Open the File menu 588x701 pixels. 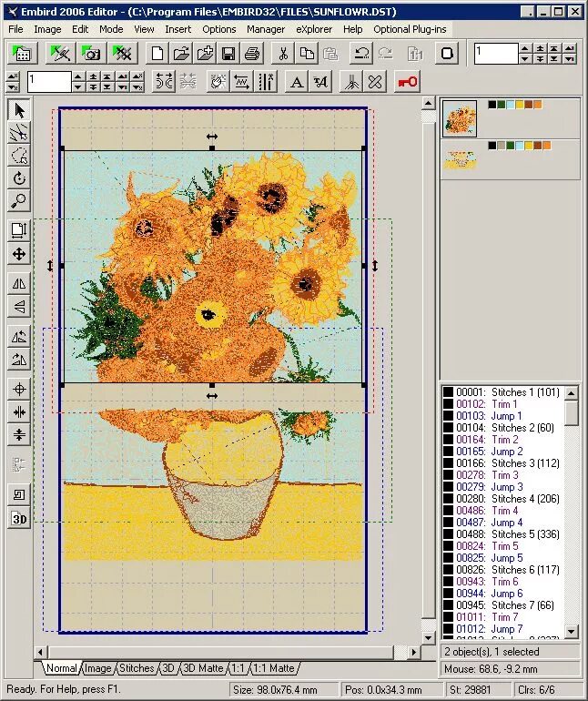pos(15,29)
